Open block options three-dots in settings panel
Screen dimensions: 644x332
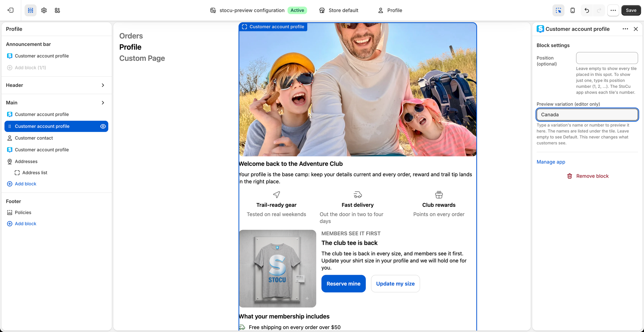click(x=625, y=29)
